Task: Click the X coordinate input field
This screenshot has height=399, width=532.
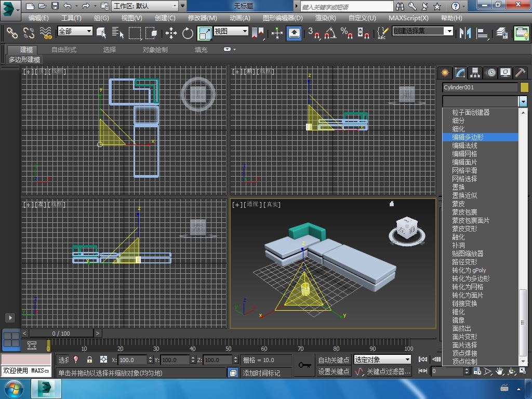Action: [x=132, y=360]
